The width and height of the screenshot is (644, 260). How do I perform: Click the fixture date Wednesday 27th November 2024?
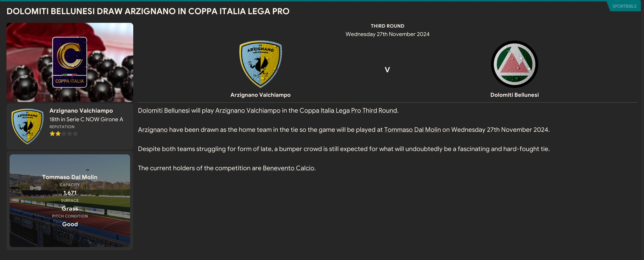pyautogui.click(x=387, y=34)
